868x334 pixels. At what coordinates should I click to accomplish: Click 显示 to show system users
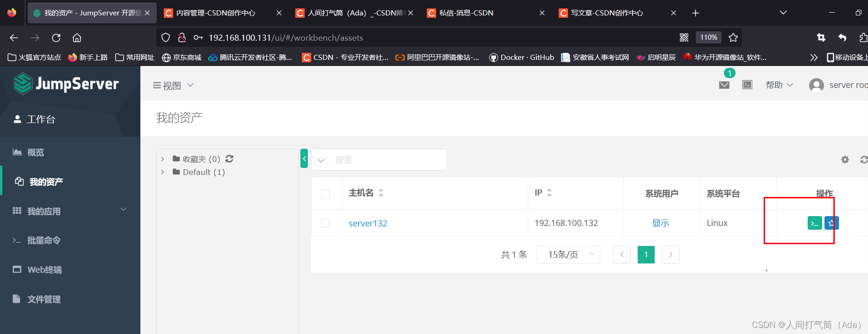point(661,223)
